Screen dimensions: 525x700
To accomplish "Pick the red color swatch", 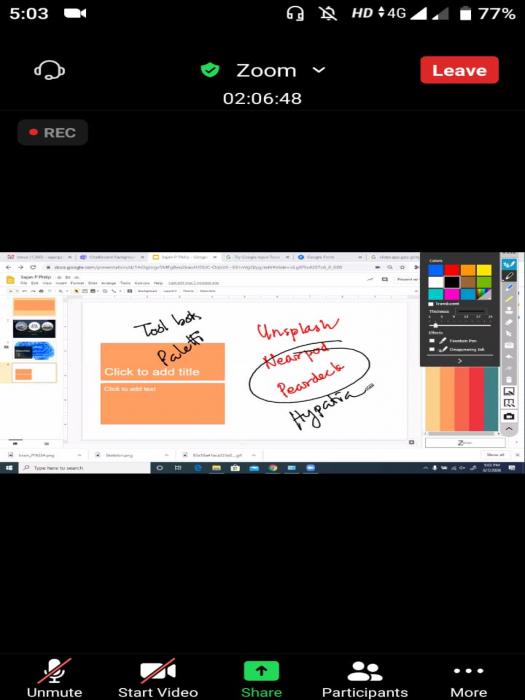I will coord(452,270).
